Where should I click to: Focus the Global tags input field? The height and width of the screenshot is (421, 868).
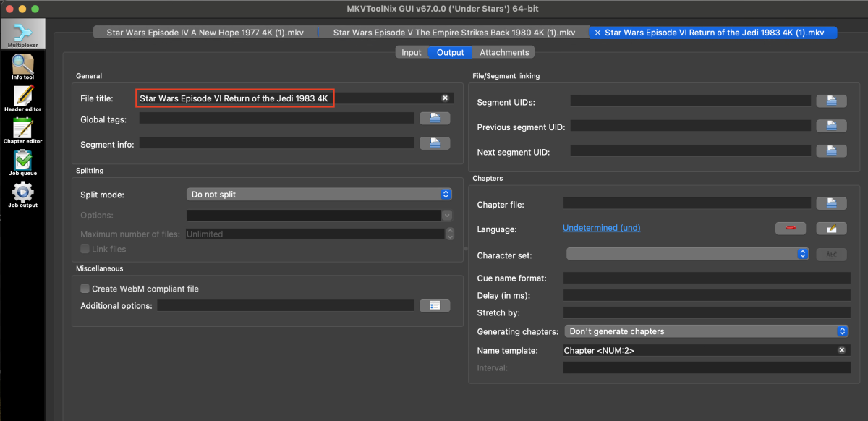click(x=277, y=118)
